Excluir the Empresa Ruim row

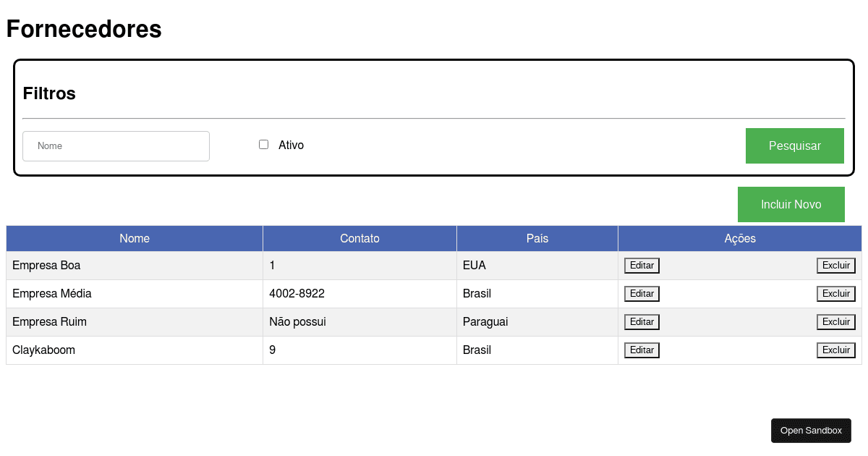pos(835,321)
